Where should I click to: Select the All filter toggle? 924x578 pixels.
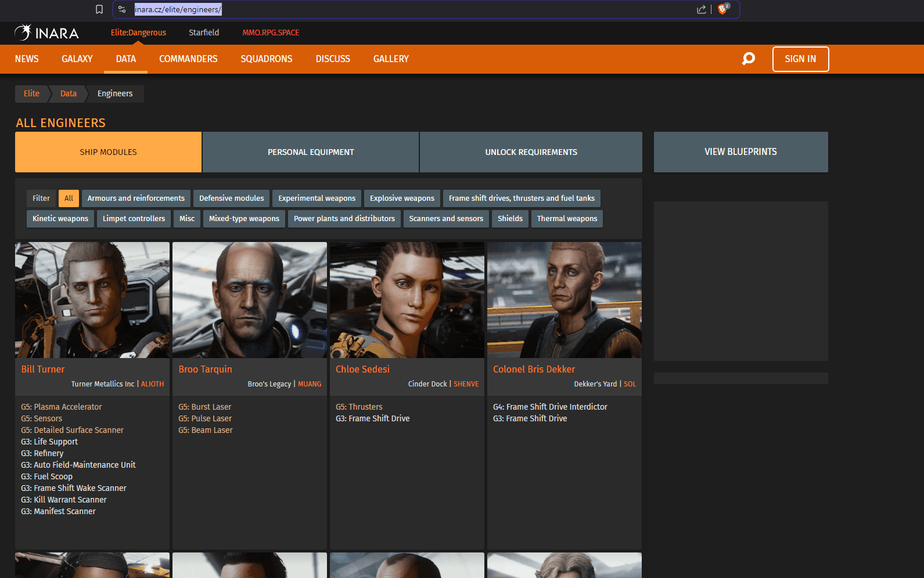click(69, 198)
